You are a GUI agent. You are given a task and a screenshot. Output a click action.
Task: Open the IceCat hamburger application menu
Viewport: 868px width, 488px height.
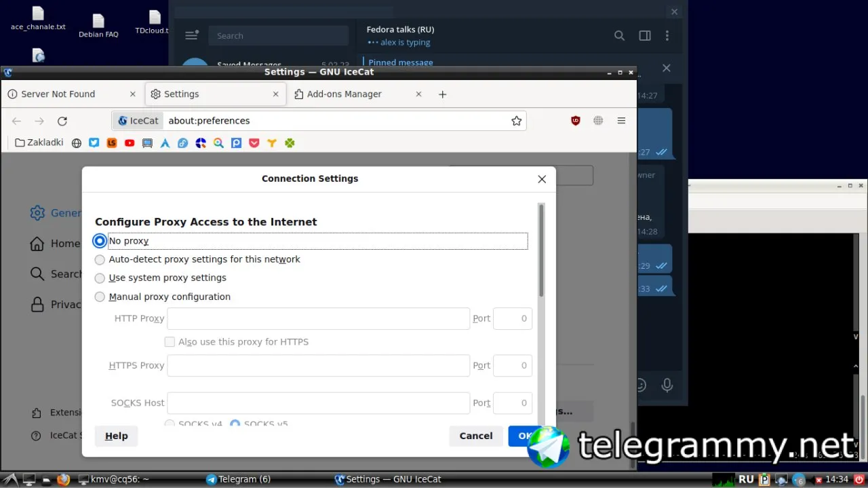pos(621,121)
